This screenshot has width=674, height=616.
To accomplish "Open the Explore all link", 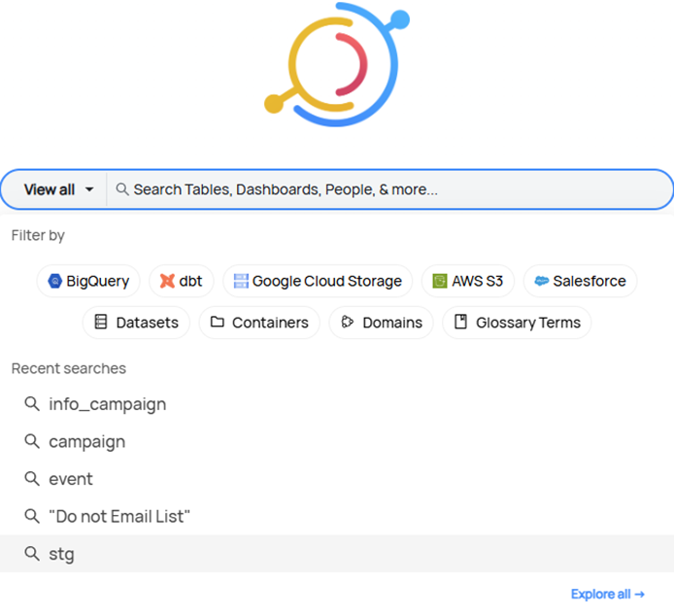I will click(x=608, y=594).
